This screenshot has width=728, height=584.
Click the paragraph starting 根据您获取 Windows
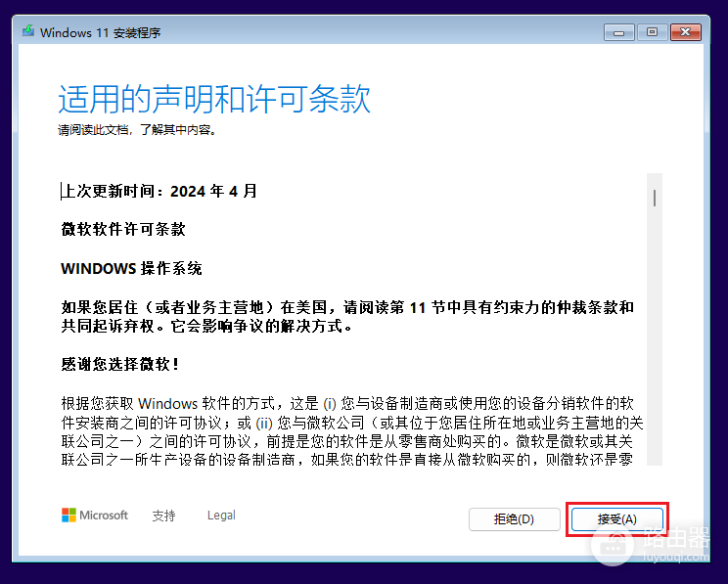(352, 430)
